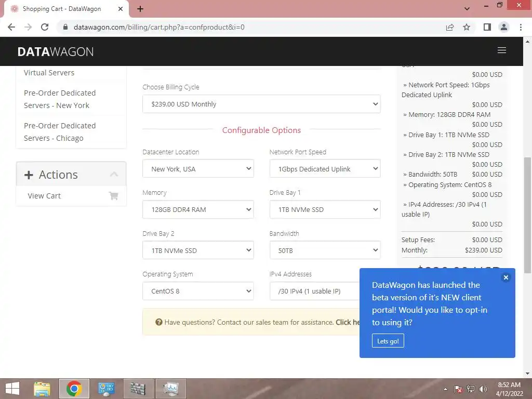The width and height of the screenshot is (532, 399).
Task: Open the Control Panel taskbar icon
Action: (106, 389)
